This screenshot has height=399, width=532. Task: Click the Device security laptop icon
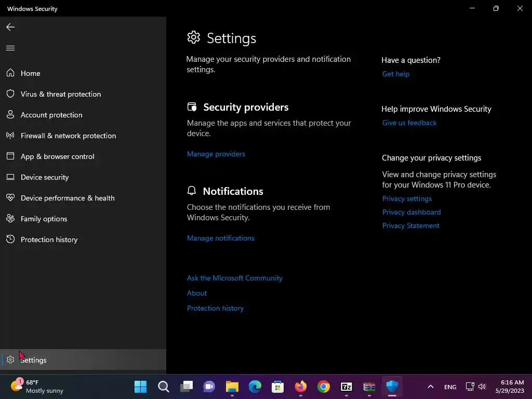tap(10, 177)
